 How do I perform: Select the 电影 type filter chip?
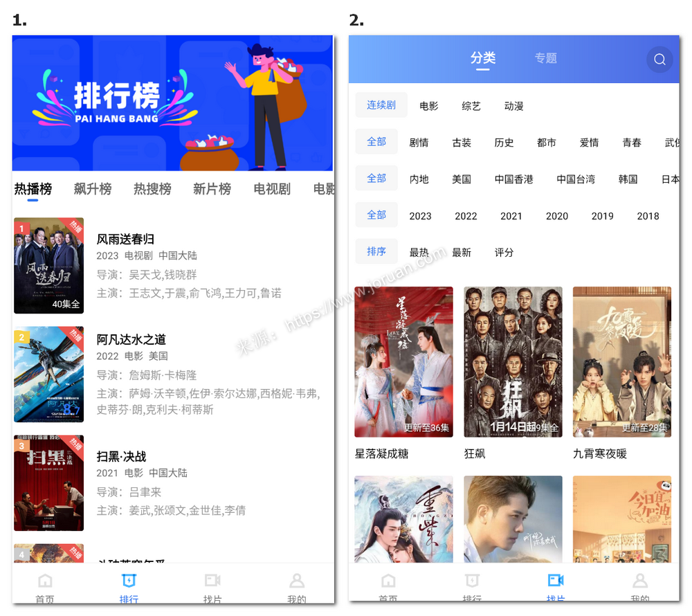coord(429,106)
